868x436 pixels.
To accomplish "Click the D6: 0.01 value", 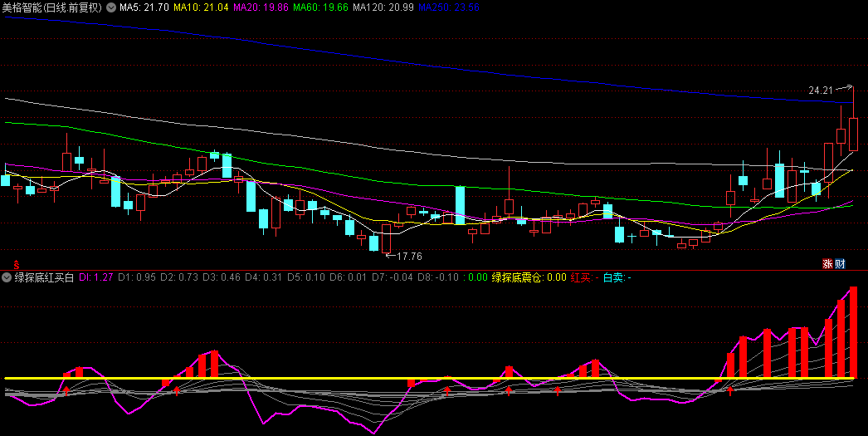I will [x=349, y=277].
